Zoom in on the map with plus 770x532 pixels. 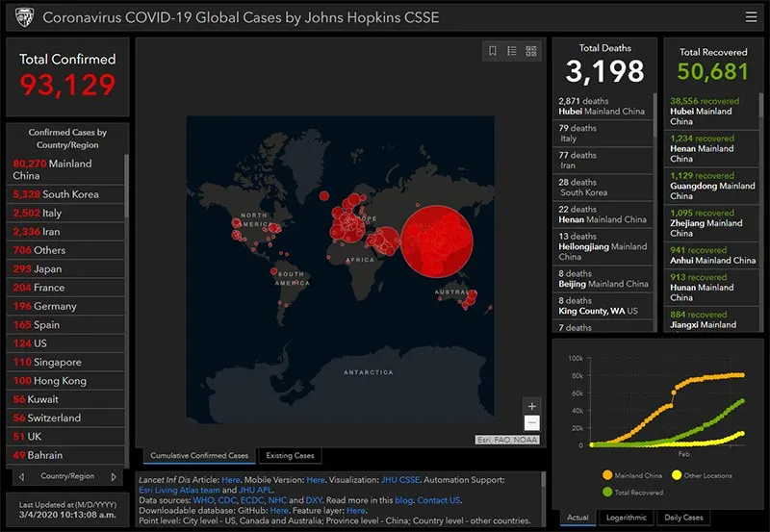click(x=532, y=406)
